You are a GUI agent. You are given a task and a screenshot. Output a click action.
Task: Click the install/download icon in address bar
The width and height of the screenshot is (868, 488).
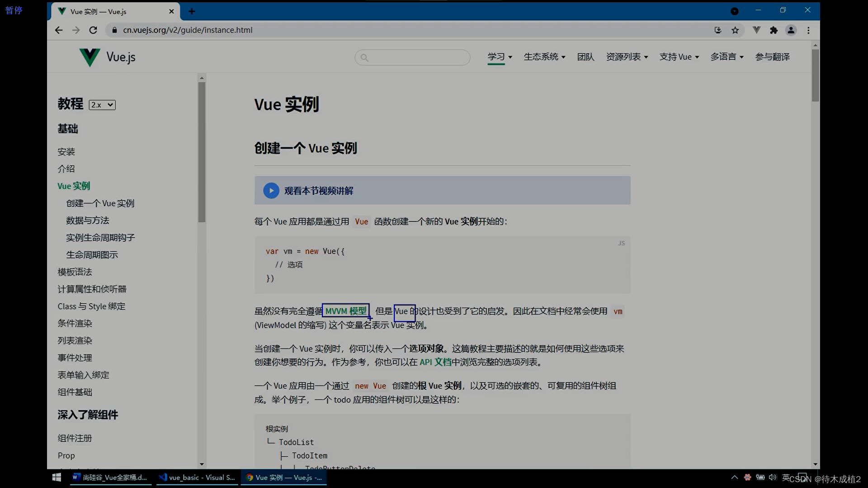717,30
